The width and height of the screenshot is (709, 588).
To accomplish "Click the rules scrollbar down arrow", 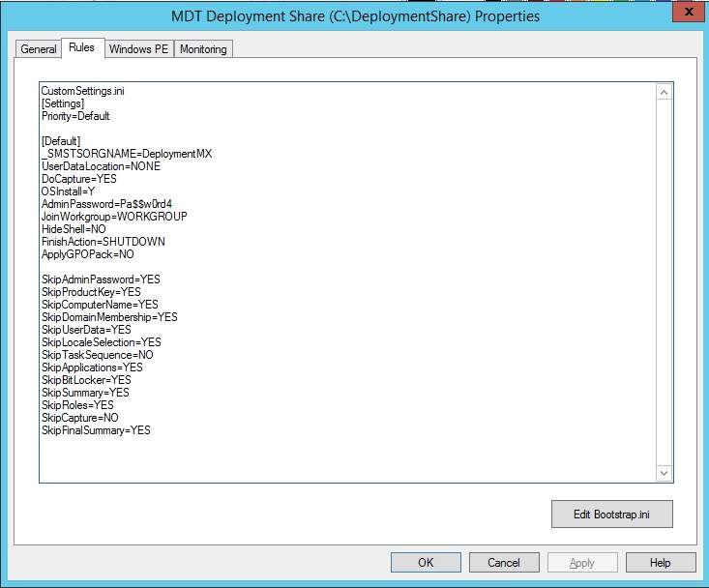I will click(x=664, y=472).
